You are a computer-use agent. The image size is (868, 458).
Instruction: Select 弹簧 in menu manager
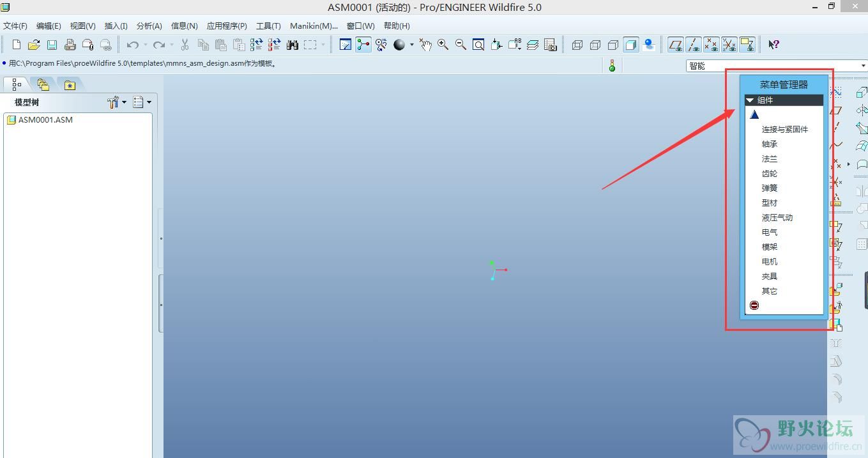pyautogui.click(x=770, y=188)
